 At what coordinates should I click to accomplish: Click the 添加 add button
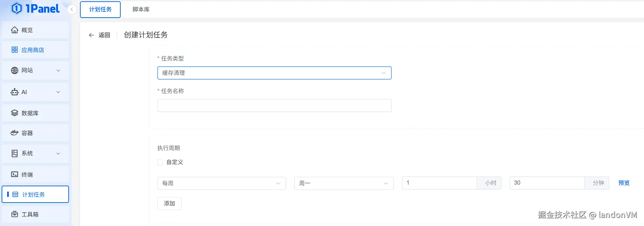169,204
